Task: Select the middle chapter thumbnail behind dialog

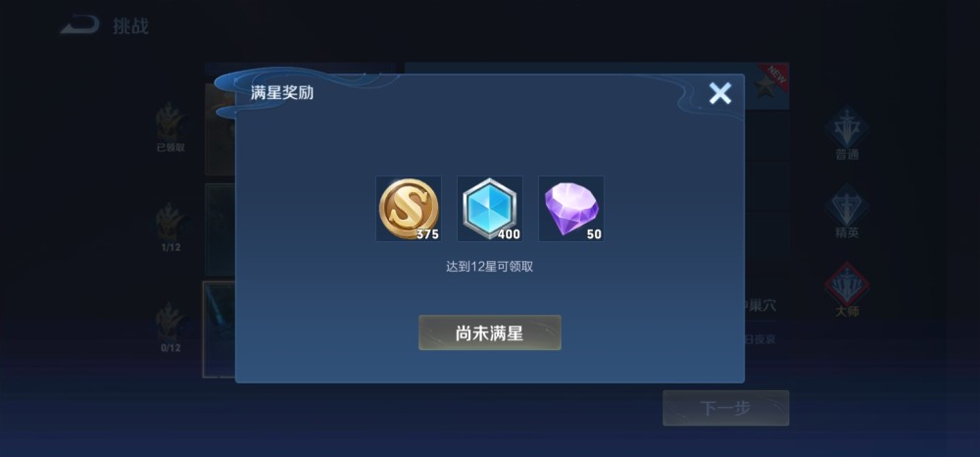Action: point(220,229)
